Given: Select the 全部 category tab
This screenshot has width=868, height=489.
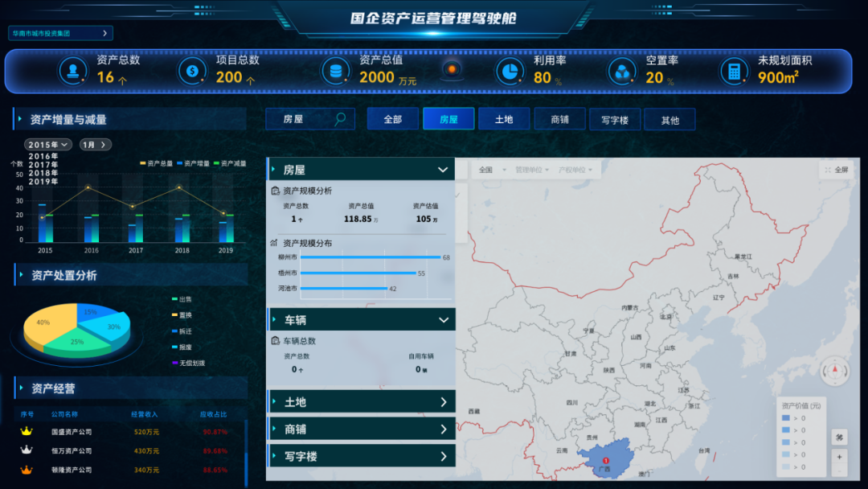Looking at the screenshot, I should pyautogui.click(x=393, y=118).
